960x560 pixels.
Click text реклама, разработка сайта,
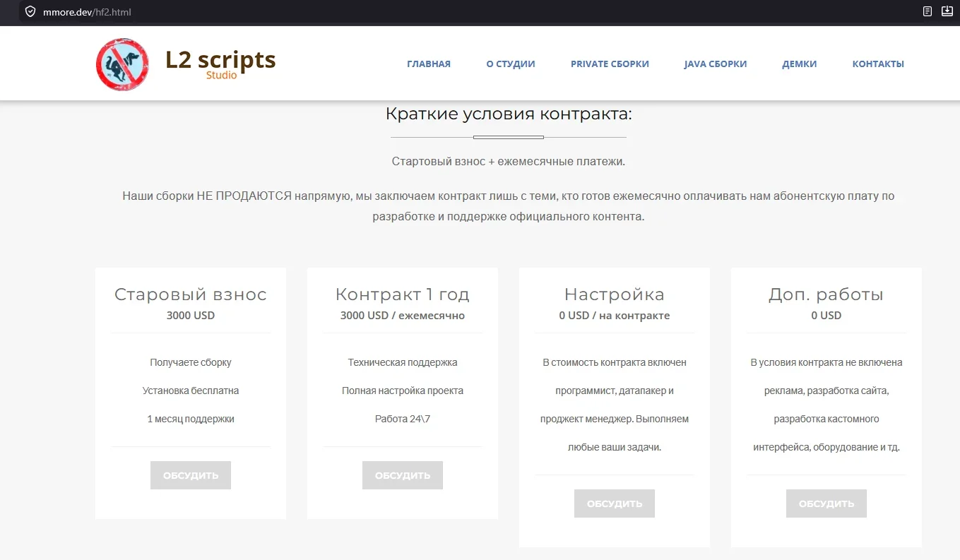pos(826,391)
